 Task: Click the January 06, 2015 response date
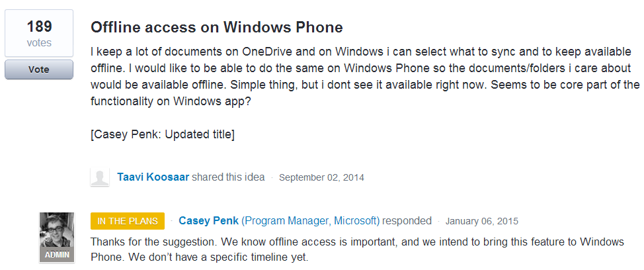[481, 221]
